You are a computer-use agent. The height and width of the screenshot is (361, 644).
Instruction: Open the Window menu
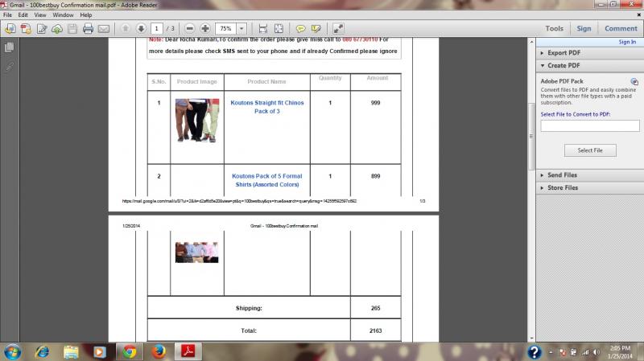tap(63, 14)
